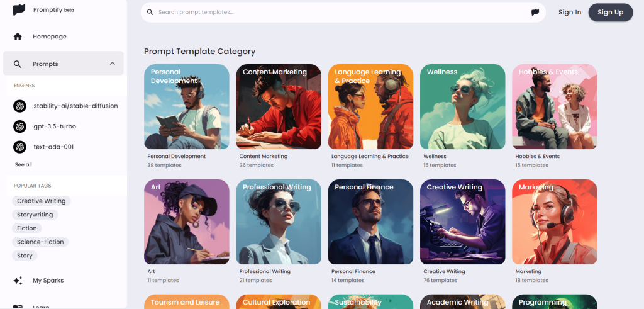Open the My Sparks menu item

click(64, 281)
